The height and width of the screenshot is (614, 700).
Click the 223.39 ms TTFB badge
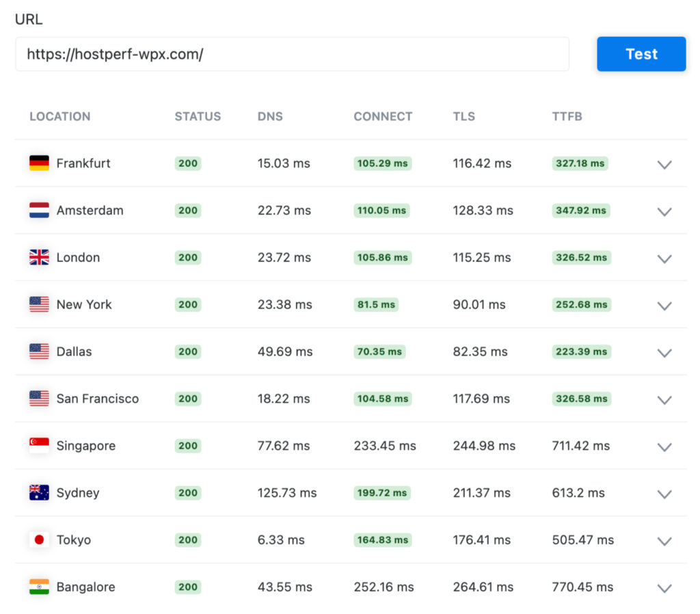coord(581,352)
